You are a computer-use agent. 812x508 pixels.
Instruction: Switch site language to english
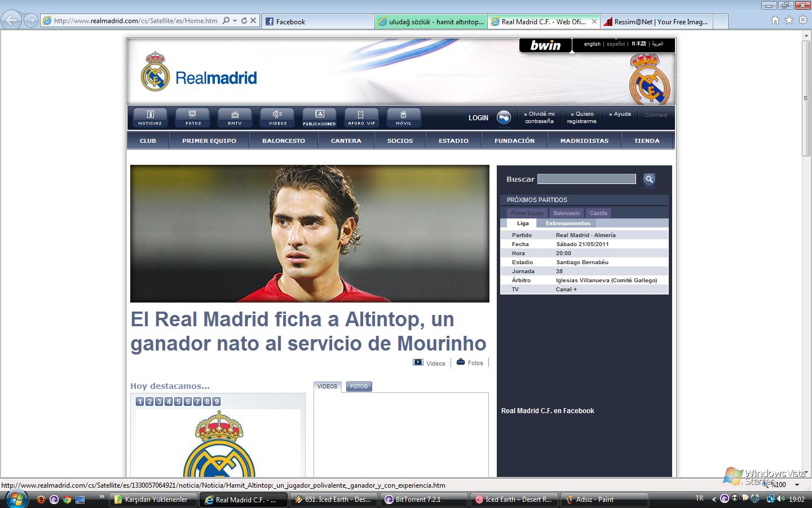click(592, 44)
